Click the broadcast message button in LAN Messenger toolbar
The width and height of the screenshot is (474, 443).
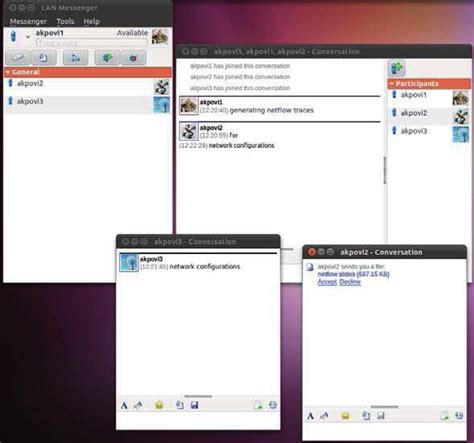click(76, 58)
